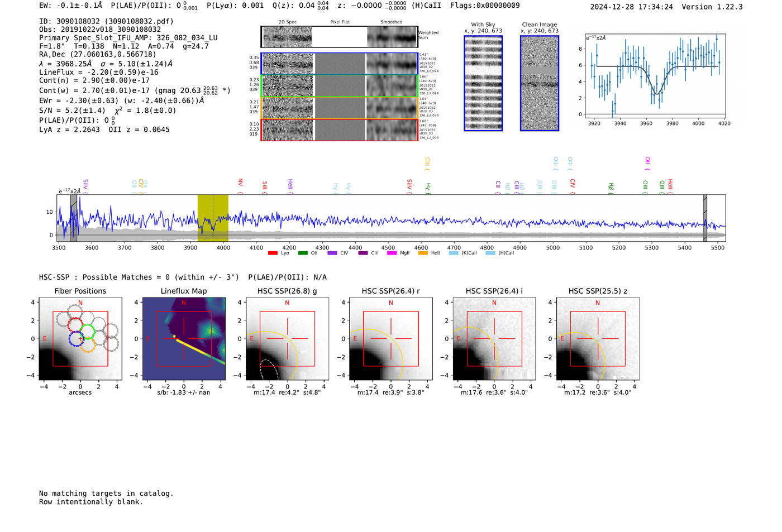Click the orange CIII line marker above spectrum
782x532 pixels.
pyautogui.click(x=427, y=163)
